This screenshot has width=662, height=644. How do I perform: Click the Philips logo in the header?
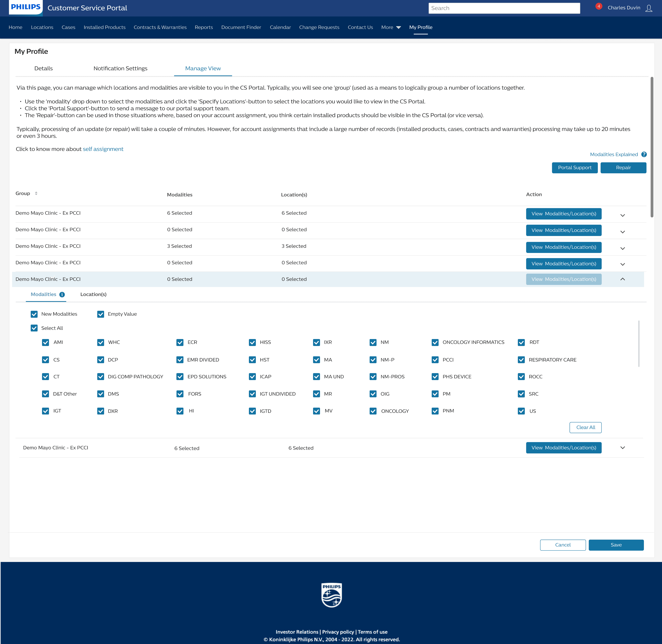pos(26,7)
